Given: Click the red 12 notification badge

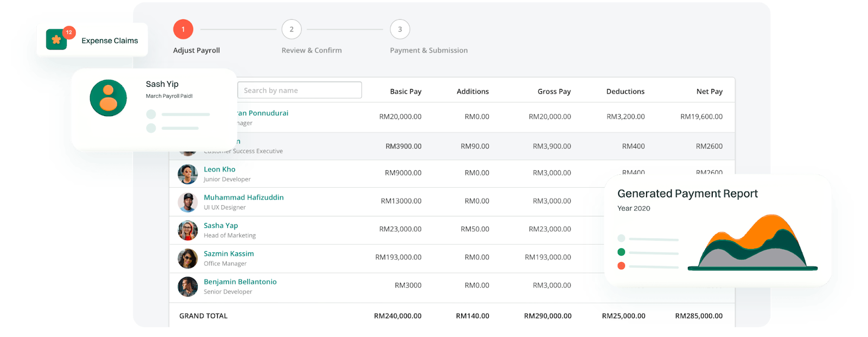Looking at the screenshot, I should point(69,33).
